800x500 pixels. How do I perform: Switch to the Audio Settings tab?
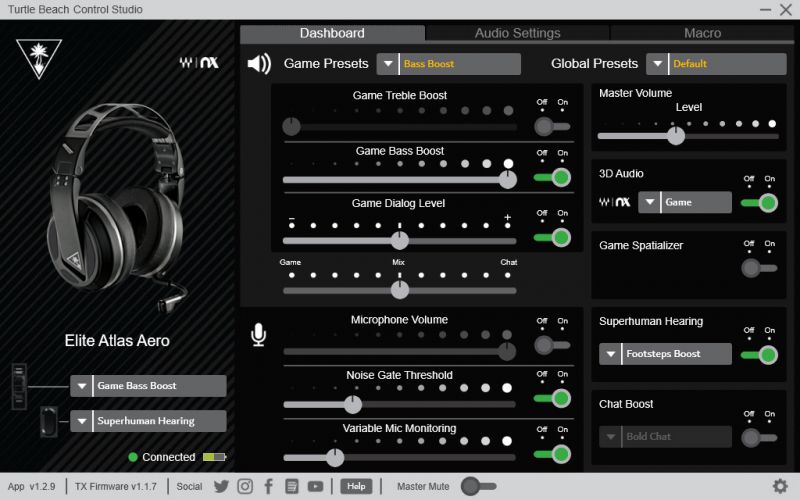[517, 33]
